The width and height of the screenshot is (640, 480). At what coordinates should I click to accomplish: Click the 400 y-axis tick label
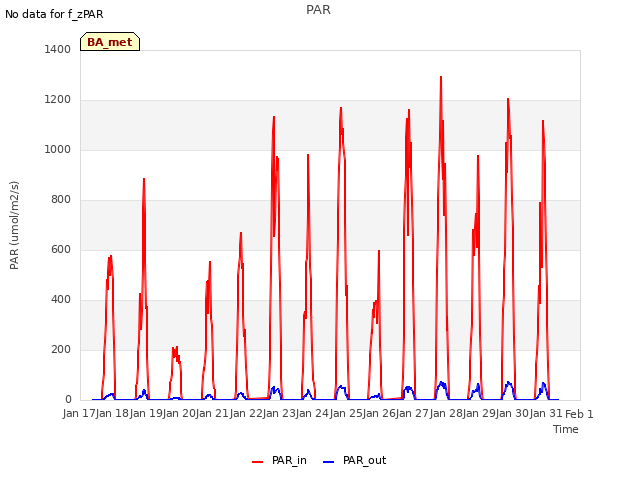coord(61,300)
